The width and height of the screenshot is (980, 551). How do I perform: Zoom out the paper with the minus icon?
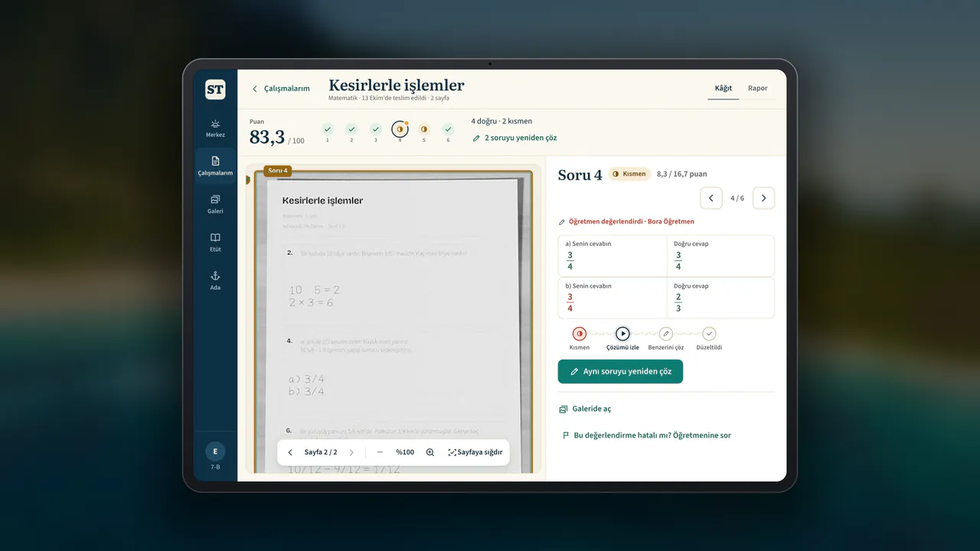pyautogui.click(x=380, y=452)
